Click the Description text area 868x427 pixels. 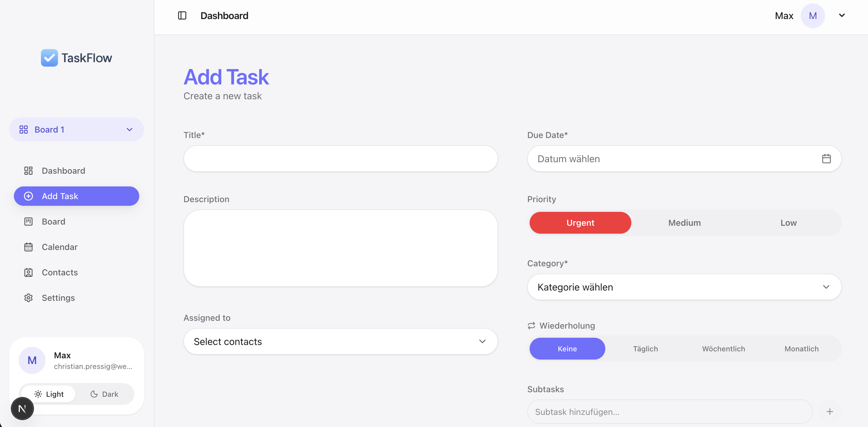[341, 248]
